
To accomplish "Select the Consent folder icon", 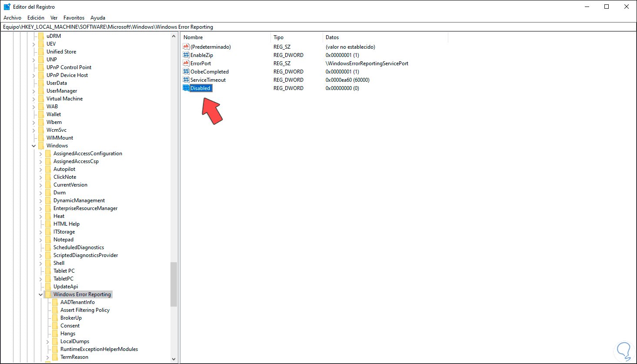I will coord(55,325).
